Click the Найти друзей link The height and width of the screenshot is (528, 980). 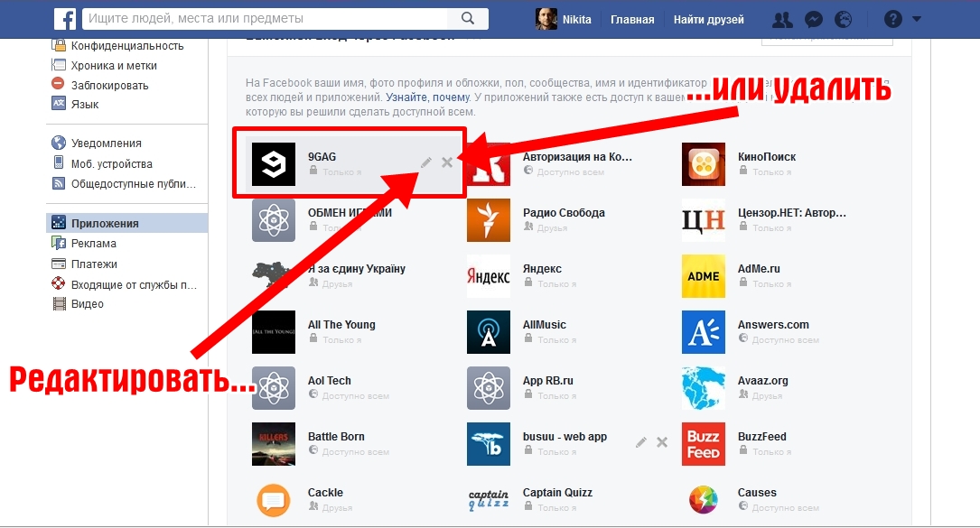pos(708,19)
